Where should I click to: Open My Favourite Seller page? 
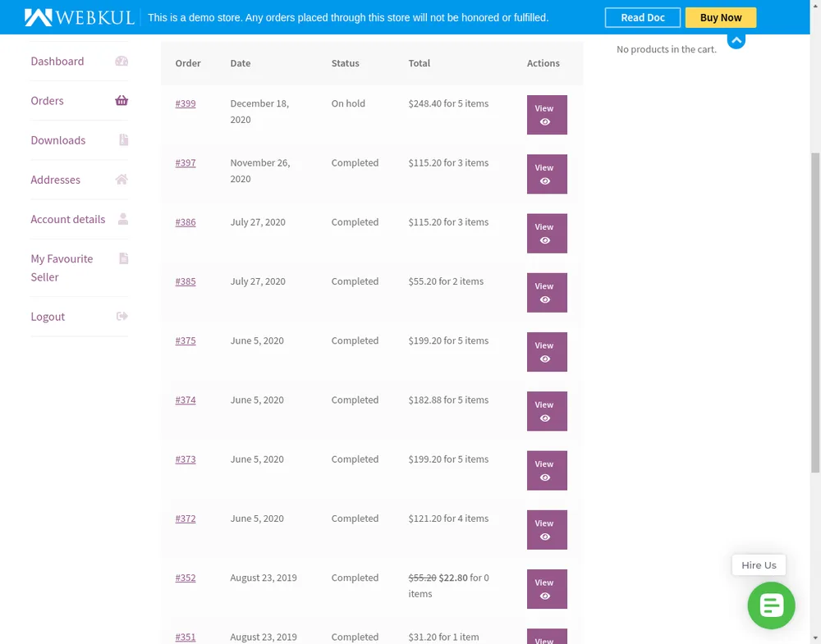pyautogui.click(x=62, y=267)
